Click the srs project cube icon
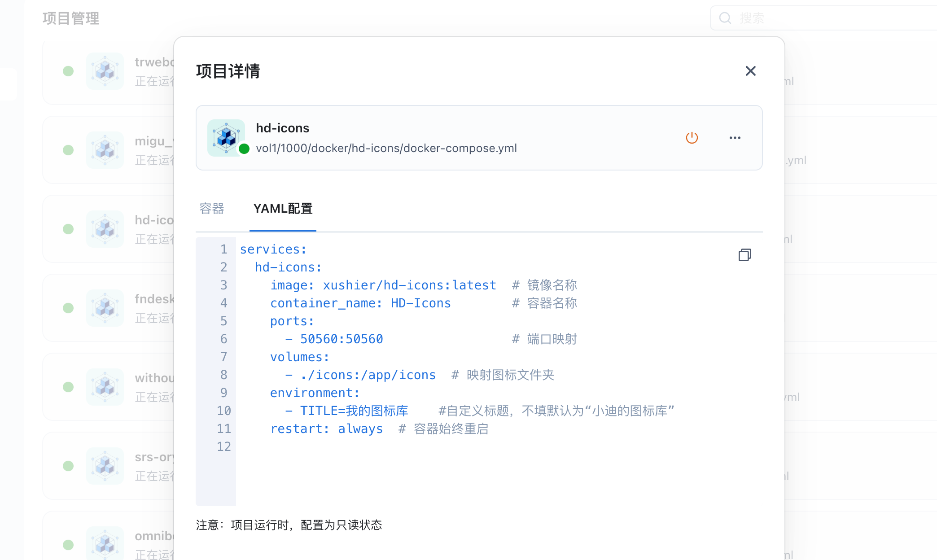937x560 pixels. [x=105, y=466]
